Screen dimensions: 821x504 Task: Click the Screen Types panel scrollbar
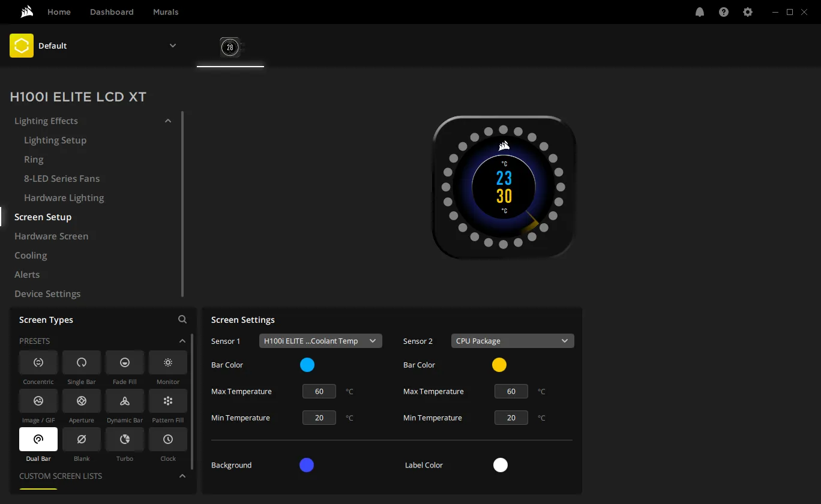(x=192, y=402)
